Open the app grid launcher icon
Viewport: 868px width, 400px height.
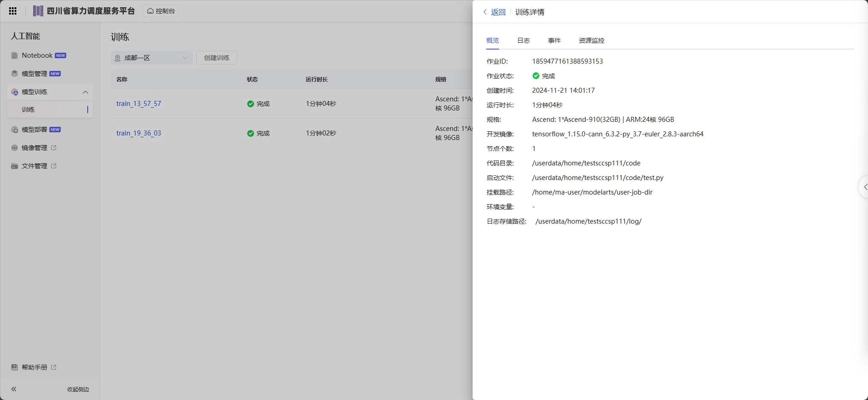click(x=13, y=11)
